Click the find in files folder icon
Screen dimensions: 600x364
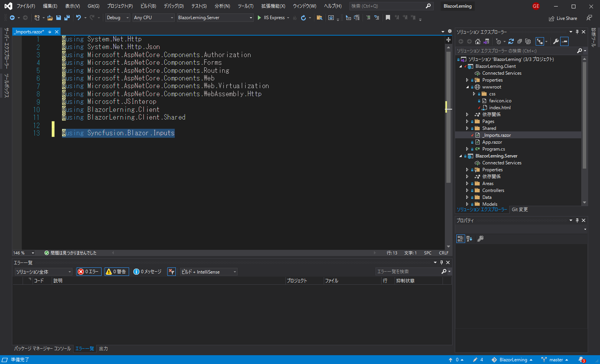[319, 18]
